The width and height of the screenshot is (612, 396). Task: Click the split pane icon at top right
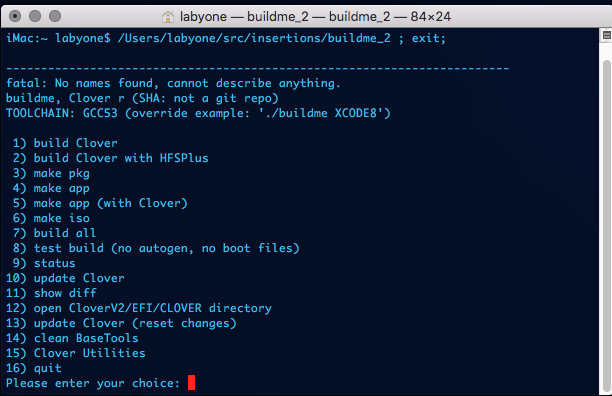606,36
